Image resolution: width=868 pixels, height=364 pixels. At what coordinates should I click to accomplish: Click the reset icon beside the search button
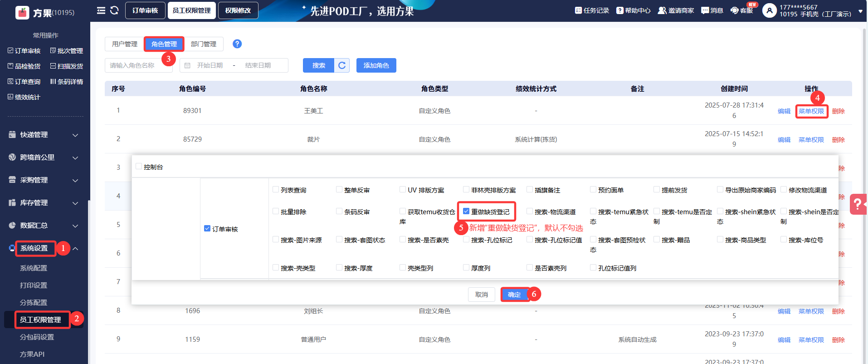point(342,65)
